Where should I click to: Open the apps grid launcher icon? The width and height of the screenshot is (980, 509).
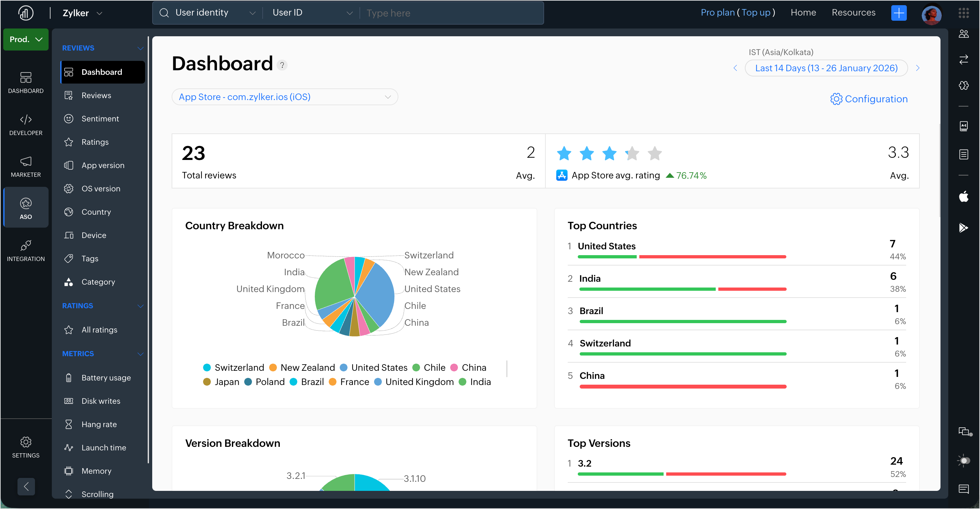tap(963, 13)
